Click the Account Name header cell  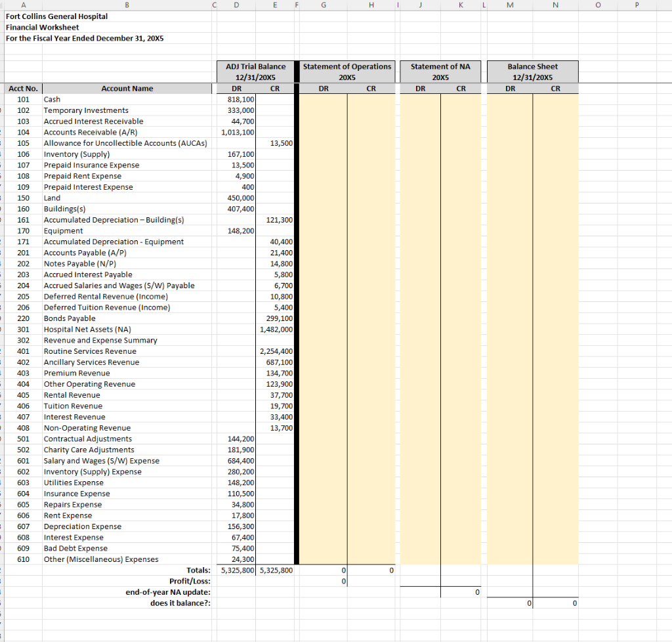[127, 88]
